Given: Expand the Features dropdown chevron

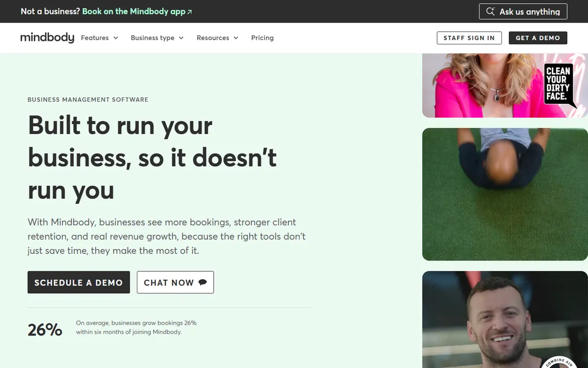Looking at the screenshot, I should click(116, 38).
